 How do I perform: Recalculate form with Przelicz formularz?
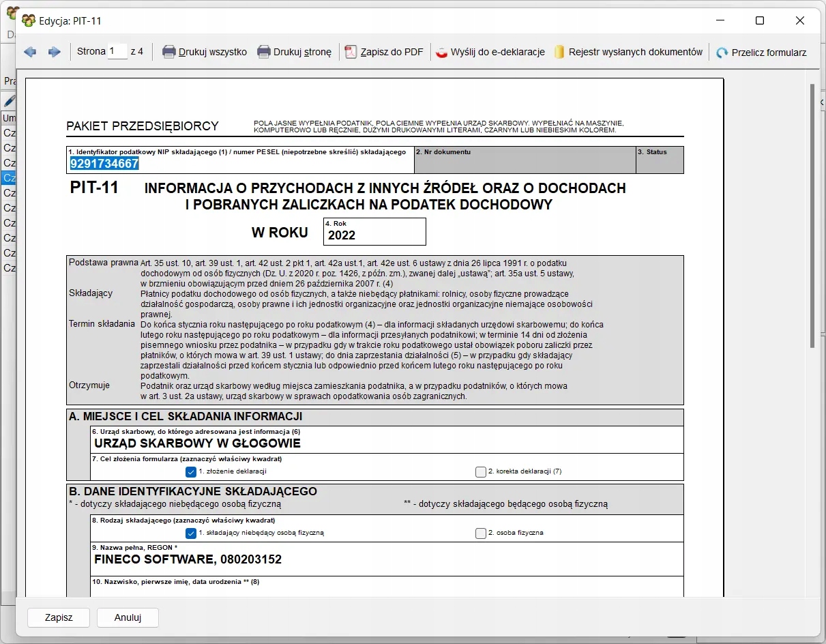pos(761,52)
